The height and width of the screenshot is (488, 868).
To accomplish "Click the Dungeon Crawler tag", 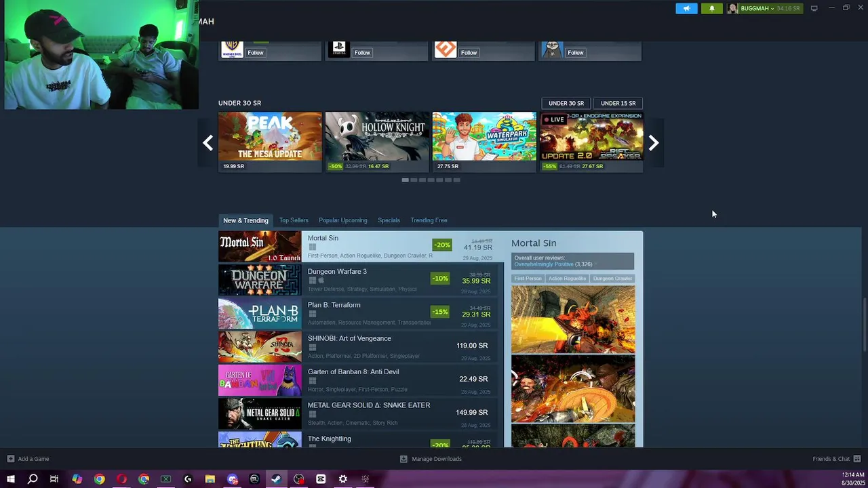I will coord(612,279).
